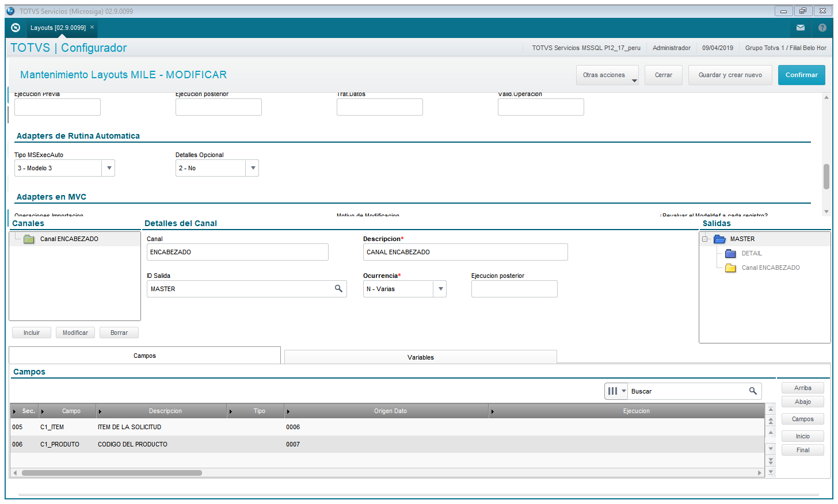Viewport: 838px width, 504px height.
Task: Click the Final button
Action: click(803, 450)
